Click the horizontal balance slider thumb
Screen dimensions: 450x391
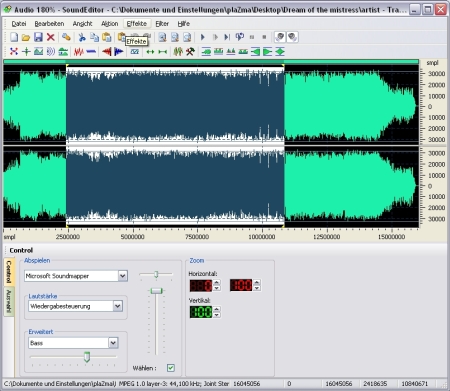tap(156, 274)
